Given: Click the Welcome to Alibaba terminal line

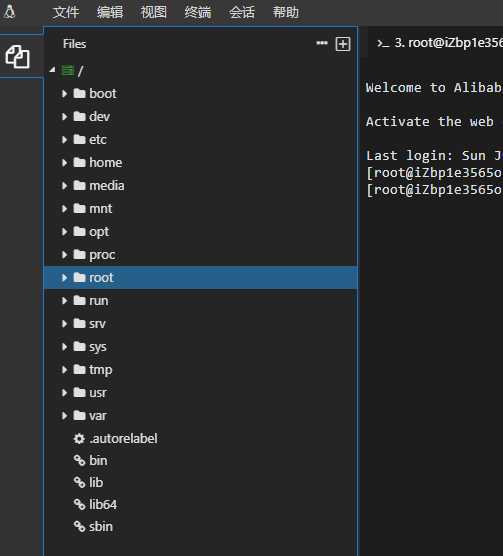Looking at the screenshot, I should [434, 88].
